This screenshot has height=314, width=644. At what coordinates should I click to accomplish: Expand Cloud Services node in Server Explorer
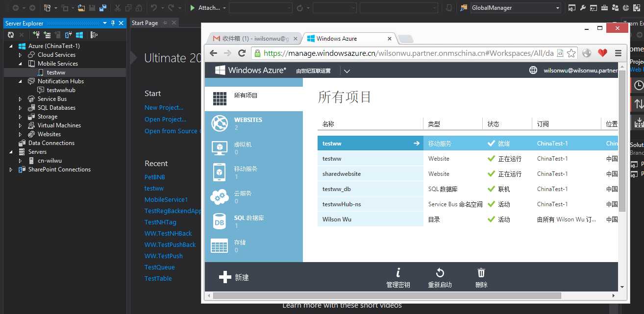[x=21, y=55]
